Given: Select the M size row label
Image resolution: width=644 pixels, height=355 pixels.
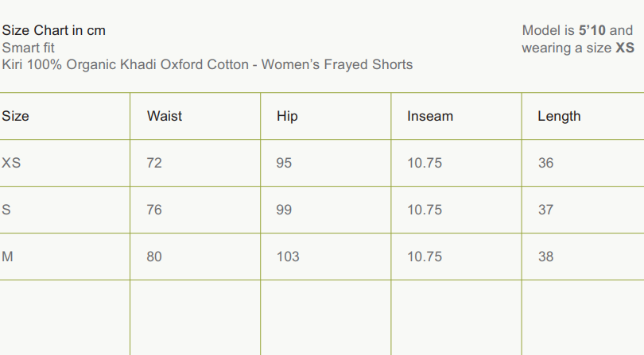Looking at the screenshot, I should click(x=7, y=257).
